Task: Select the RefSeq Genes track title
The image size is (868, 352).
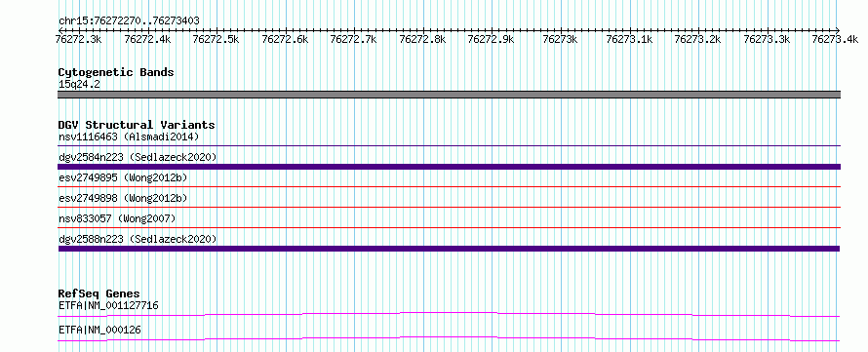Action: coord(99,293)
